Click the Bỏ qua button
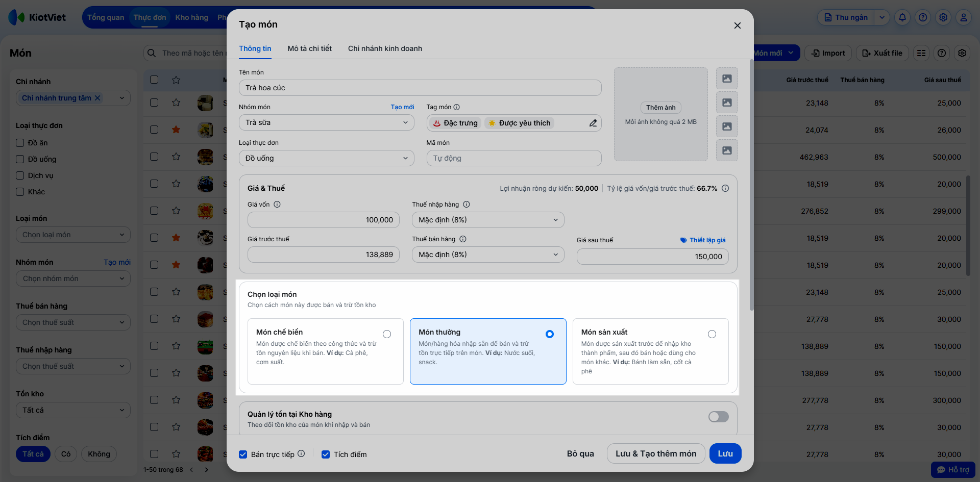Viewport: 980px width, 482px height. click(x=580, y=453)
